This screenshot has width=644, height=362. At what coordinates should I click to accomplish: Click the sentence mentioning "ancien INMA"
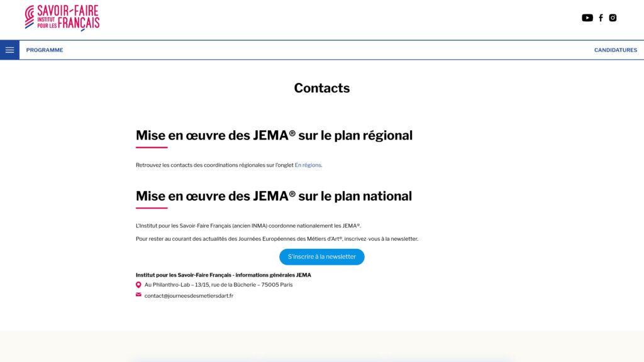pyautogui.click(x=248, y=226)
